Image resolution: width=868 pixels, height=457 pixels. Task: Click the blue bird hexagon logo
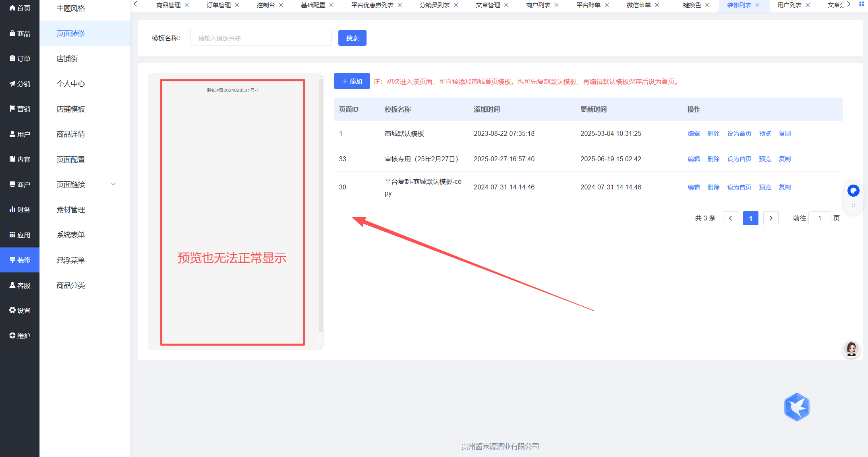pyautogui.click(x=797, y=407)
